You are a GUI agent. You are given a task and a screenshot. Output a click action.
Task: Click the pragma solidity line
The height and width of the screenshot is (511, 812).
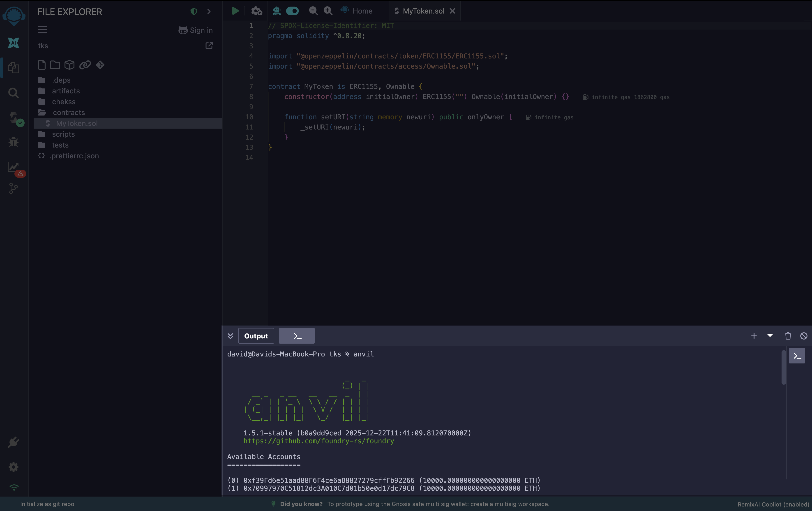click(x=317, y=36)
